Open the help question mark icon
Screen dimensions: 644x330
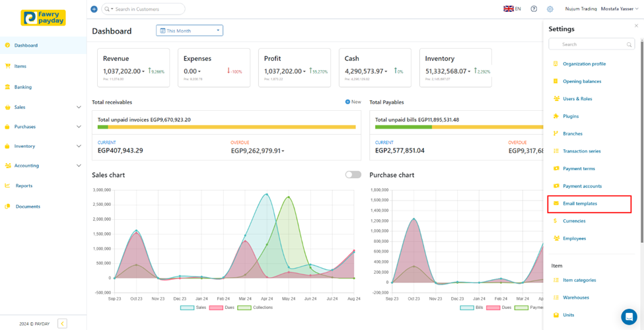[x=534, y=9]
